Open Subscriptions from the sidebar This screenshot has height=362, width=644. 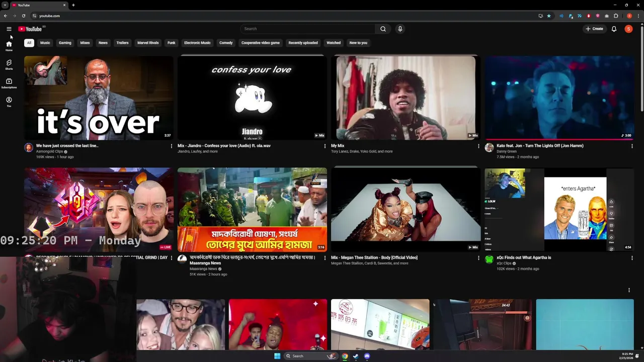click(9, 83)
